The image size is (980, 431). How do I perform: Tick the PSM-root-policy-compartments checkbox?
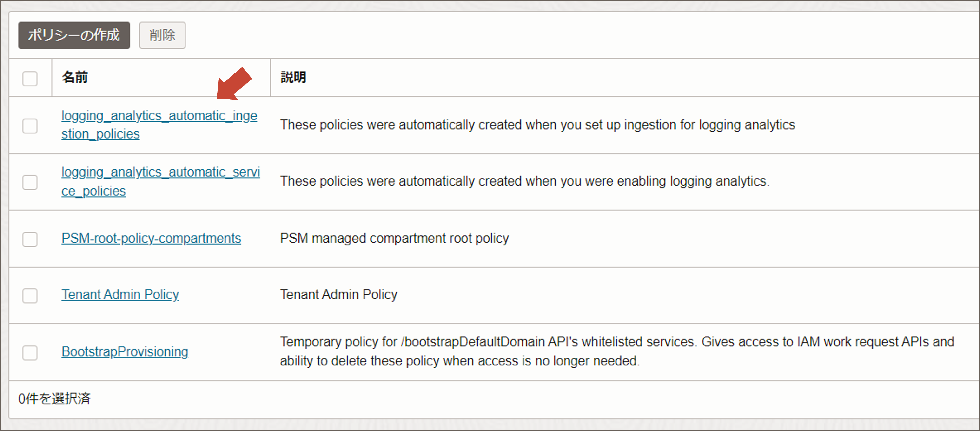pyautogui.click(x=30, y=239)
